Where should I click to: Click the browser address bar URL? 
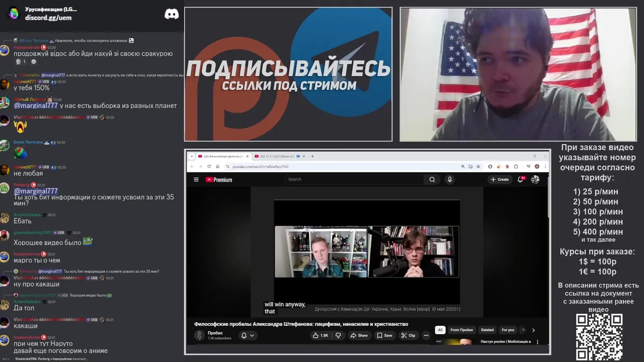(260, 166)
